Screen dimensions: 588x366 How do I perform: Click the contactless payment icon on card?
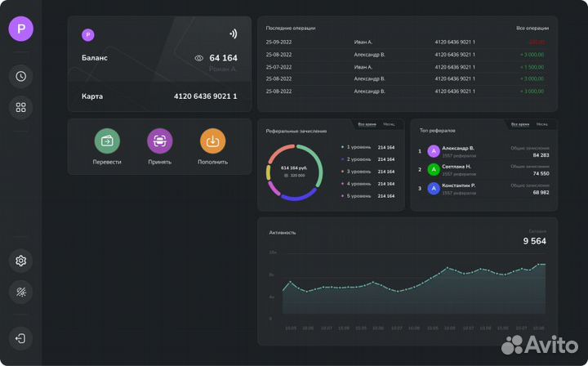[233, 34]
